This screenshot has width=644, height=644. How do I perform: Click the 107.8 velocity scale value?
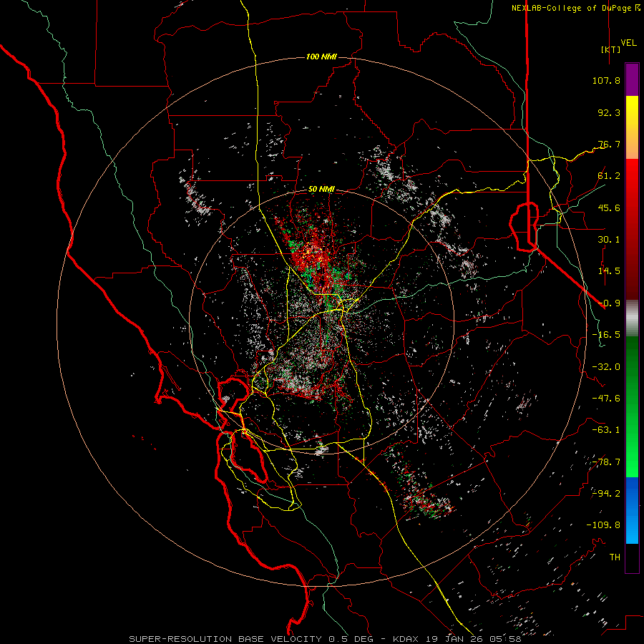coord(606,80)
